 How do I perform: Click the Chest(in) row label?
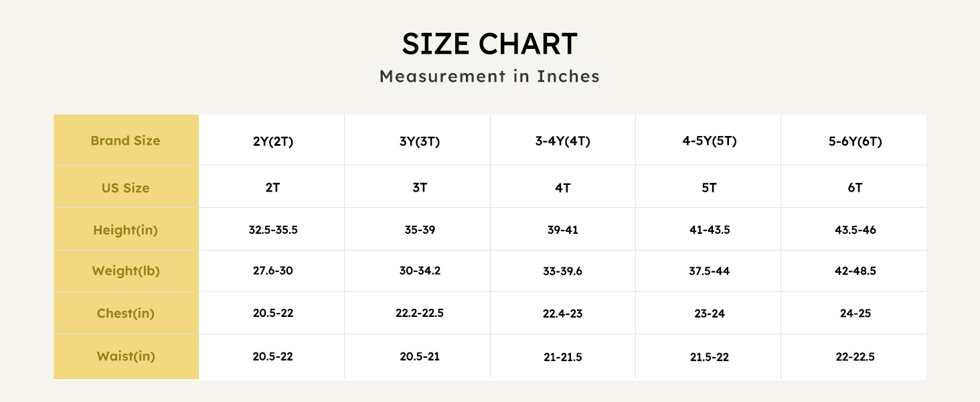(x=125, y=314)
